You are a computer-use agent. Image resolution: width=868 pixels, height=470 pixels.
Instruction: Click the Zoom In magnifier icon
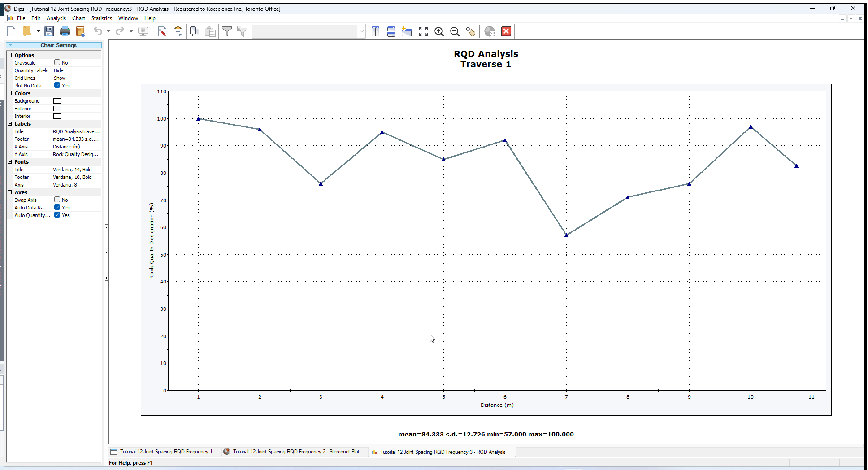point(439,31)
